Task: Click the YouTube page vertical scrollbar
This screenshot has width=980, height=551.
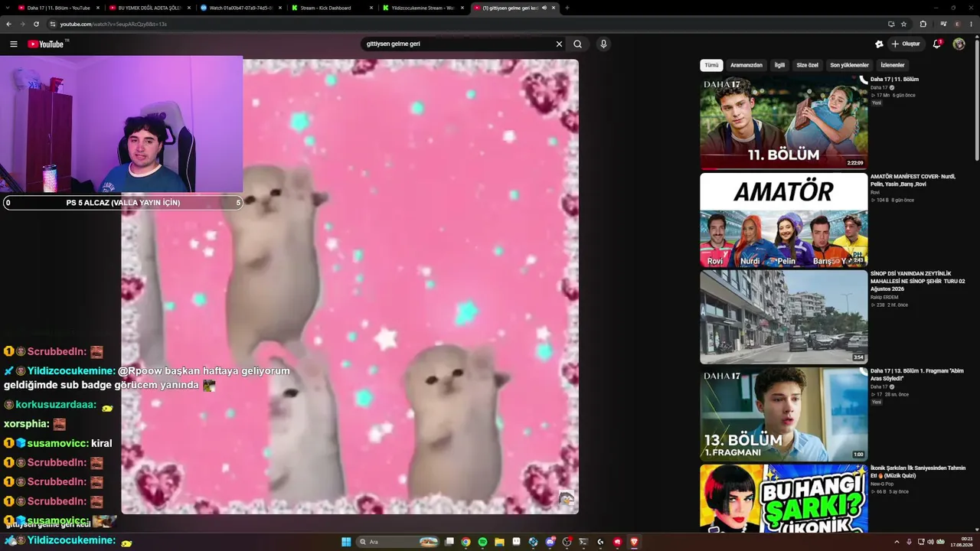Action: pos(977,99)
